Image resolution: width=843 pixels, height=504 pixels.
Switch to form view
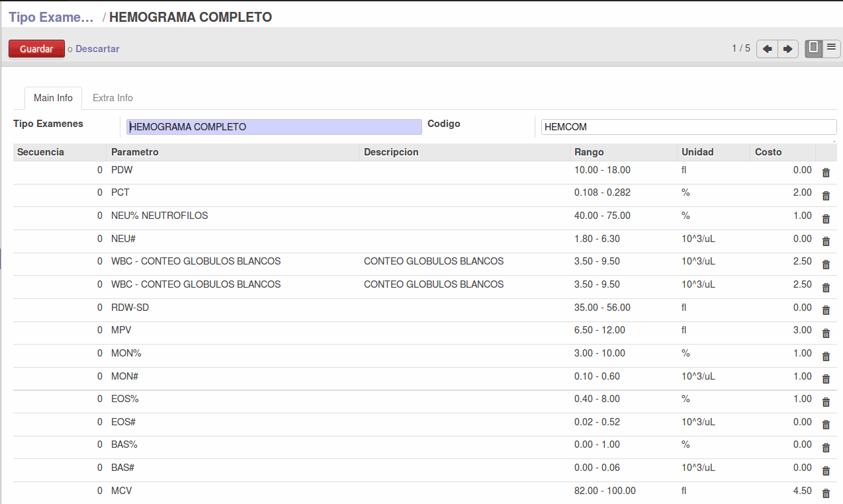(x=814, y=48)
